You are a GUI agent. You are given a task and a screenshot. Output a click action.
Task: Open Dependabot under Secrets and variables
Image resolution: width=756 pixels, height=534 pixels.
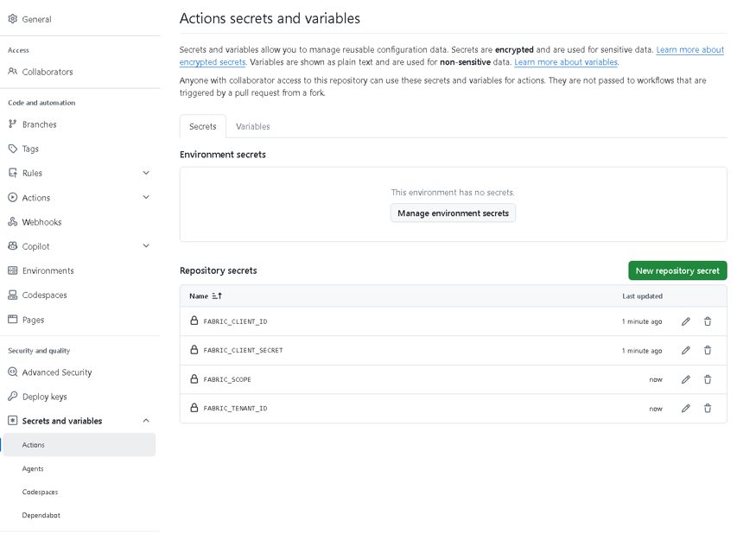(x=41, y=515)
